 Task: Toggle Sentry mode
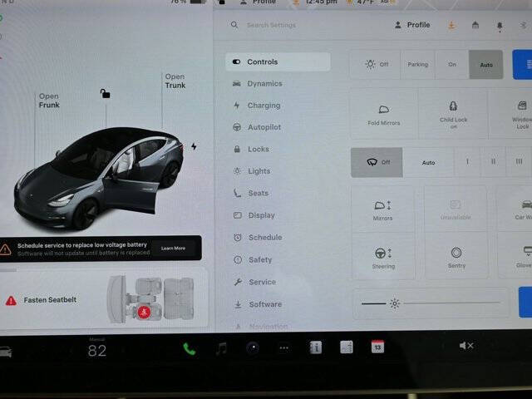(x=456, y=258)
